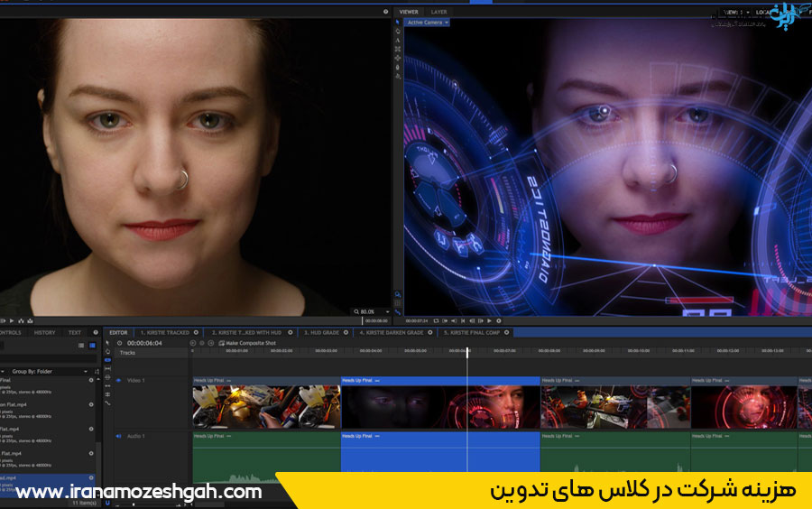Open settings gear for on Flat.mp4 item
812x509 pixels.
point(91,405)
